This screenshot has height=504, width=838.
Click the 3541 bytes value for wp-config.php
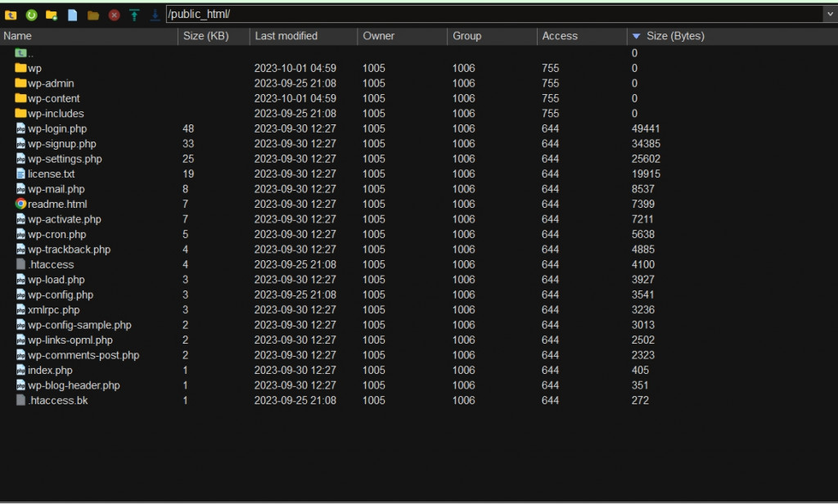[643, 295]
